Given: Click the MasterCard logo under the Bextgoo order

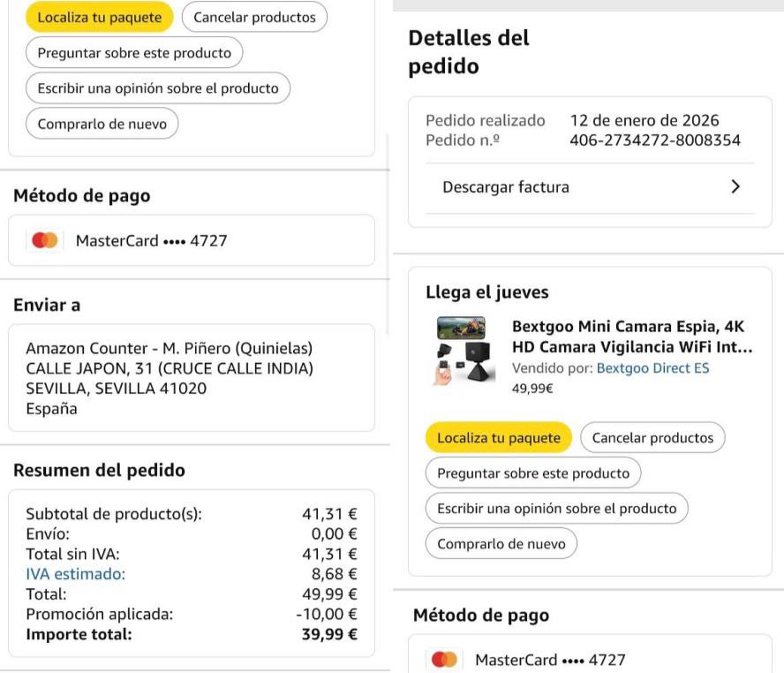Looking at the screenshot, I should 445,660.
